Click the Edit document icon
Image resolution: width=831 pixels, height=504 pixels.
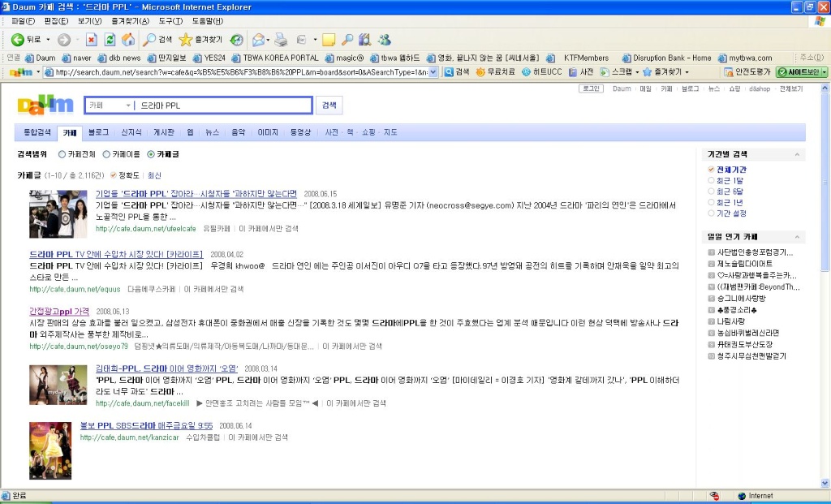[x=302, y=40]
